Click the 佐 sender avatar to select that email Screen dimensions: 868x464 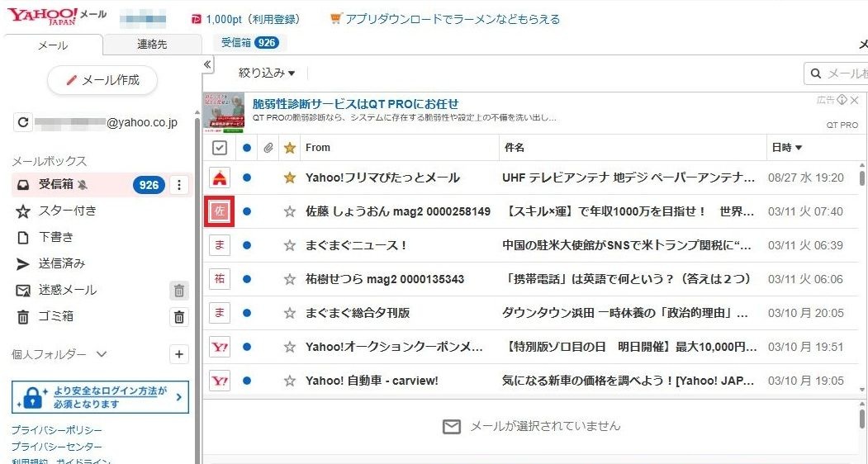tap(220, 211)
